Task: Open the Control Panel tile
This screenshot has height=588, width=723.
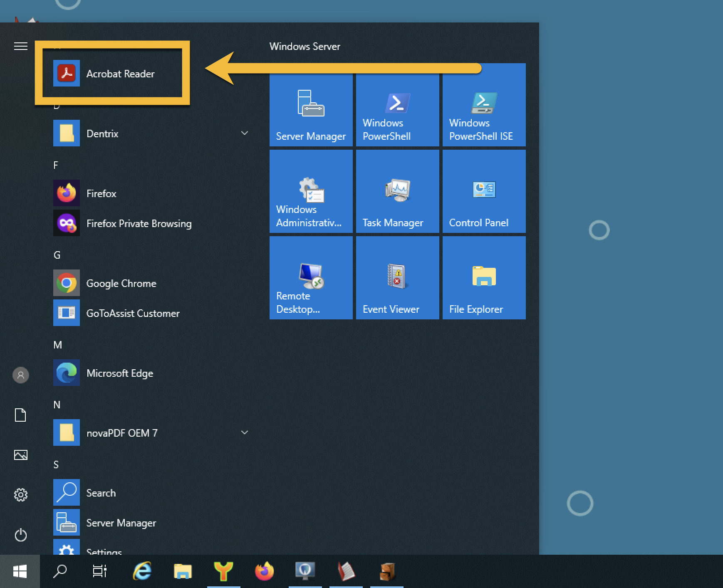Action: [x=484, y=192]
